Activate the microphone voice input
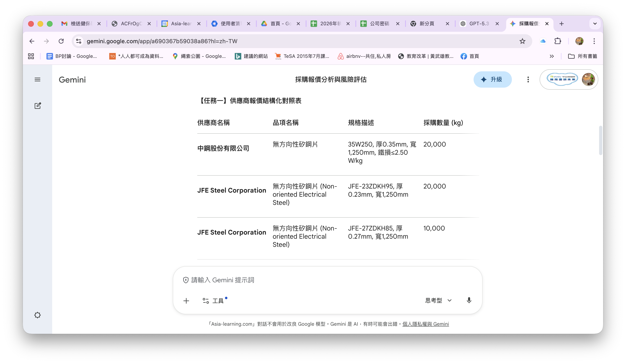This screenshot has width=626, height=364. 469,300
